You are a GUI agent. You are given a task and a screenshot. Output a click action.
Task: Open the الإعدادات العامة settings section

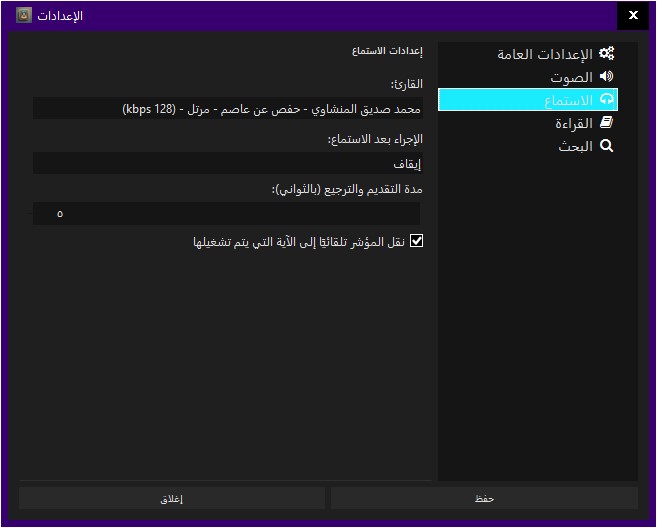pos(528,54)
